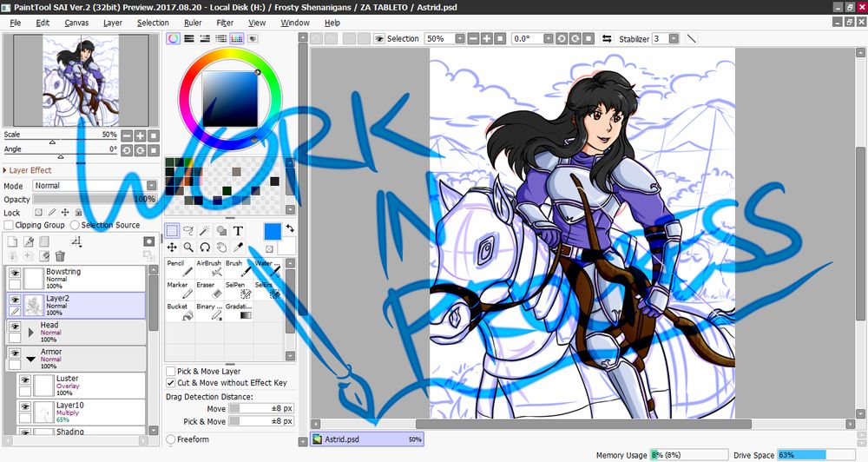Open the Layer menu
Image resolution: width=868 pixels, height=462 pixels.
point(112,23)
